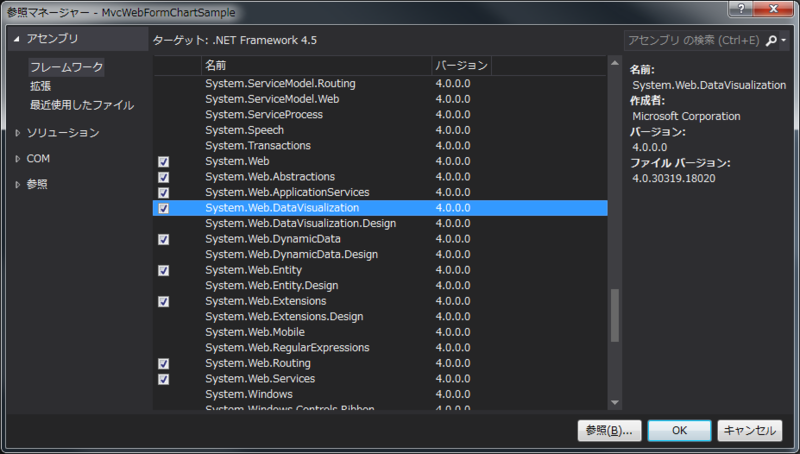Select System.Web.Entity.Design row
This screenshot has width=800, height=454.
point(380,286)
